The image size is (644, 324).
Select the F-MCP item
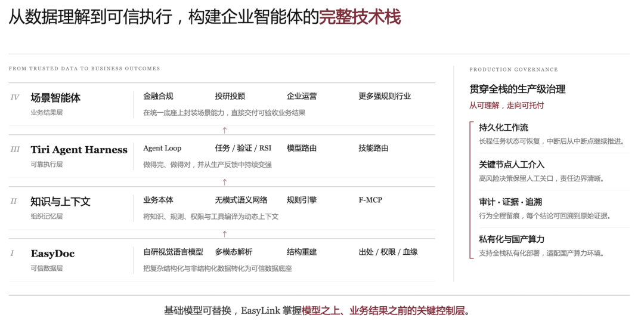pyautogui.click(x=370, y=200)
